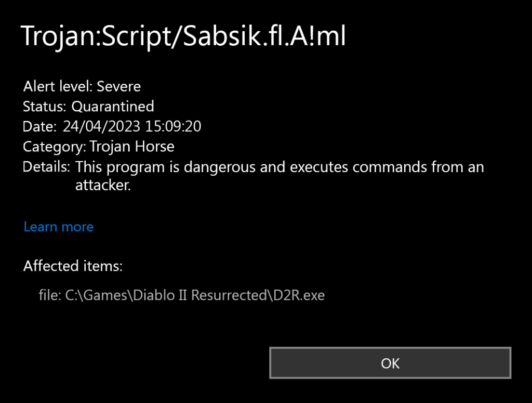Click the Details description text

pos(280,167)
